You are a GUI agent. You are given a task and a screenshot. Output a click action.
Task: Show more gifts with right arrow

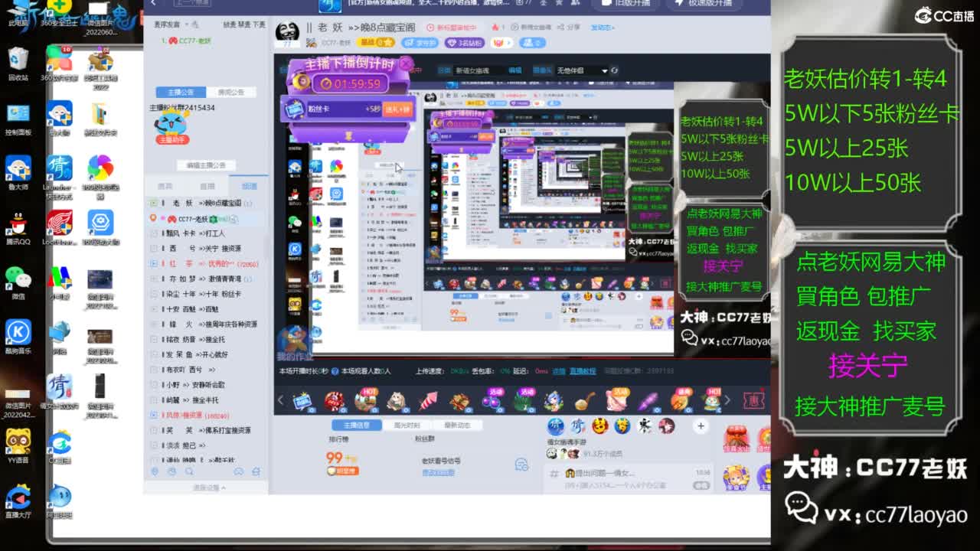[x=727, y=400]
